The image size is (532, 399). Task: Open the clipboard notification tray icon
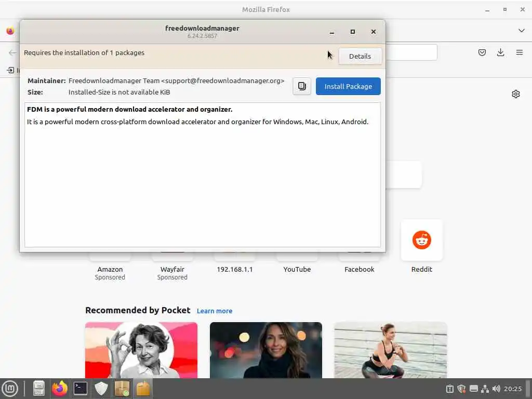[x=449, y=389]
